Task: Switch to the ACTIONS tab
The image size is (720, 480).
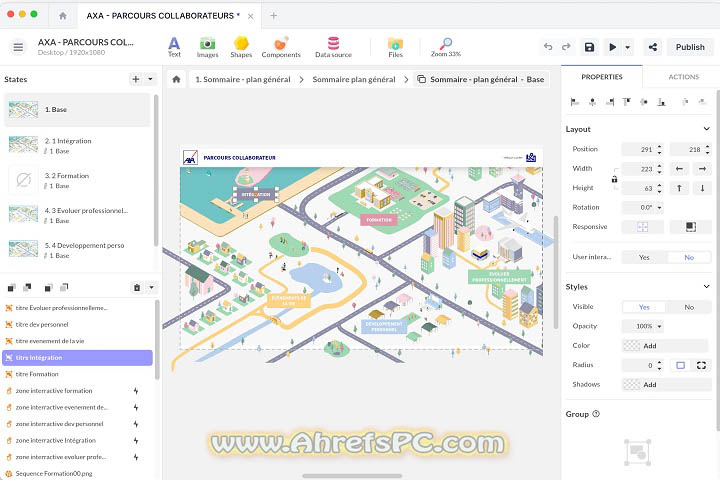Action: 683,77
